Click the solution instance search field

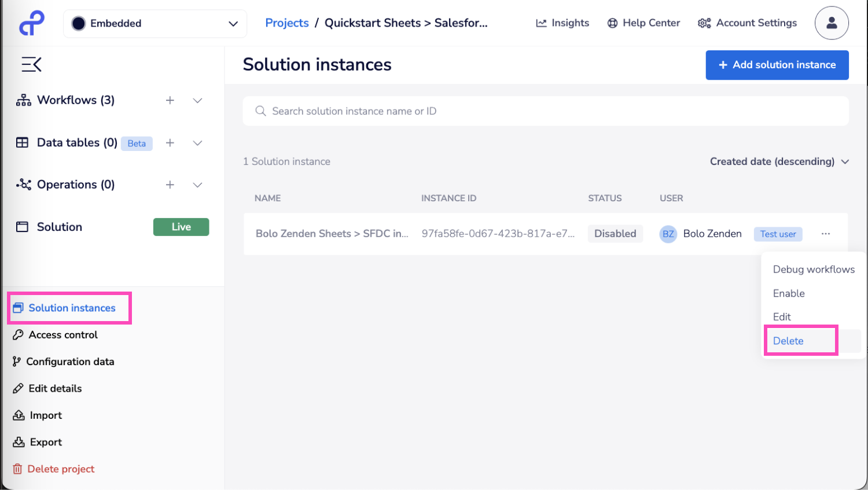point(546,110)
